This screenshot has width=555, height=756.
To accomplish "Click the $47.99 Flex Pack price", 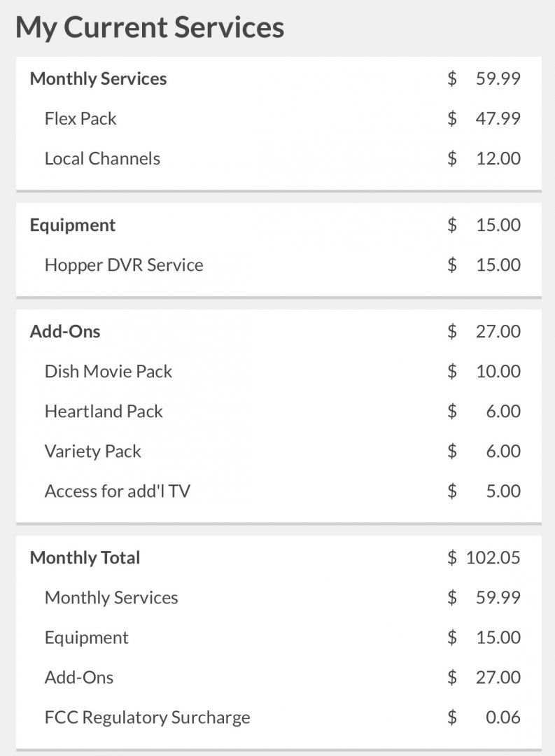I will click(484, 118).
